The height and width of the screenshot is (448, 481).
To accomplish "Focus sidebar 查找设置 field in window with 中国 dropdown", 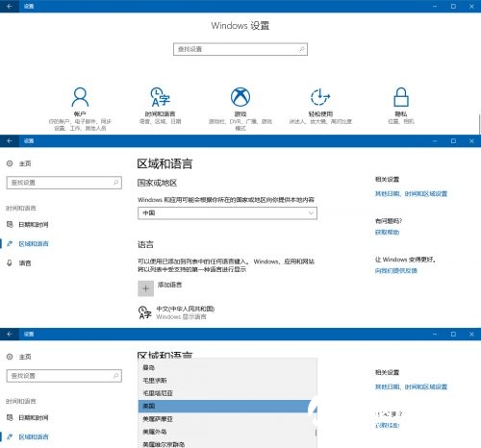I will pyautogui.click(x=64, y=183).
